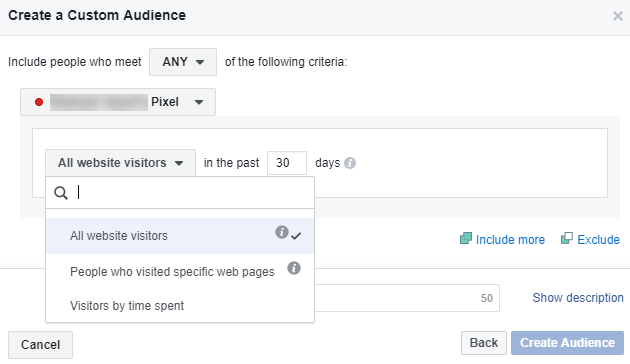
Task: Select All website visitors option
Action: 180,236
